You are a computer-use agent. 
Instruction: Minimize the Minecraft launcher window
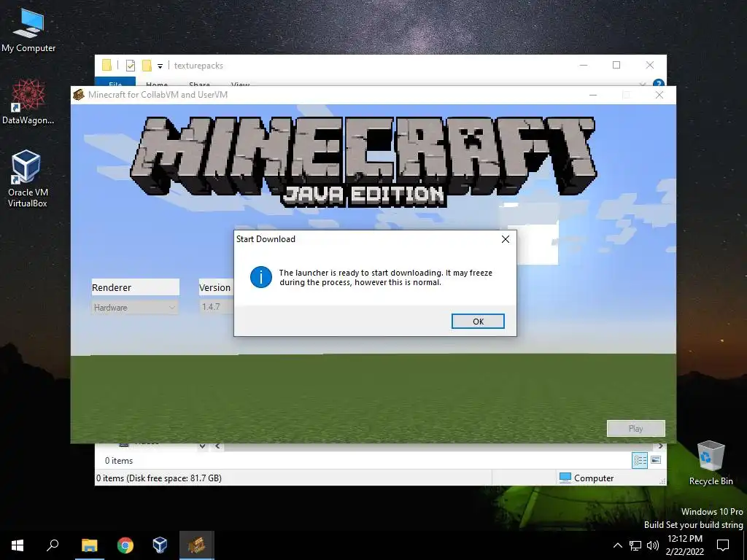pyautogui.click(x=593, y=95)
